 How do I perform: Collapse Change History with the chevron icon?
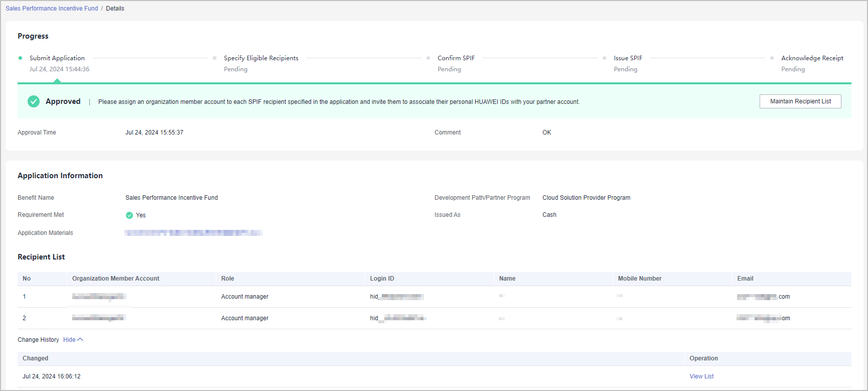pyautogui.click(x=80, y=340)
